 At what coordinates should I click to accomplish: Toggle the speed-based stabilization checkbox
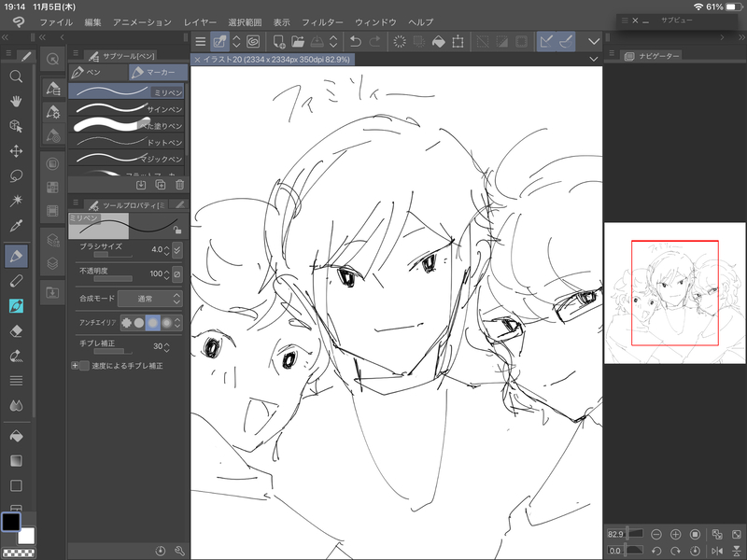84,366
